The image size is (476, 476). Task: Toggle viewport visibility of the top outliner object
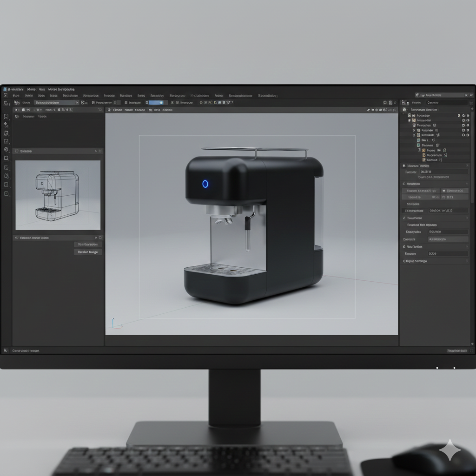click(463, 116)
